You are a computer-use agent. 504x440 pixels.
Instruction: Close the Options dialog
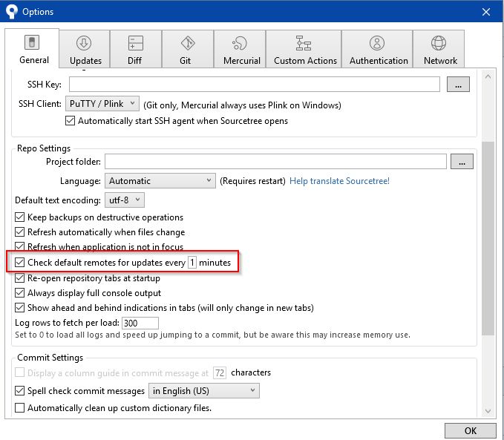[486, 12]
